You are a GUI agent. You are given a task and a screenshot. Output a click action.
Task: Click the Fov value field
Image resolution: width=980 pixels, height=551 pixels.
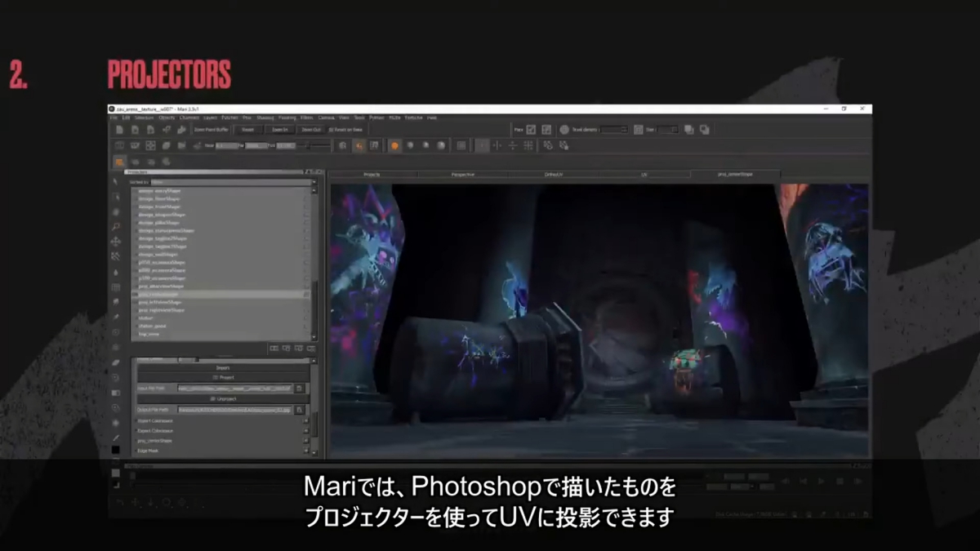click(286, 146)
